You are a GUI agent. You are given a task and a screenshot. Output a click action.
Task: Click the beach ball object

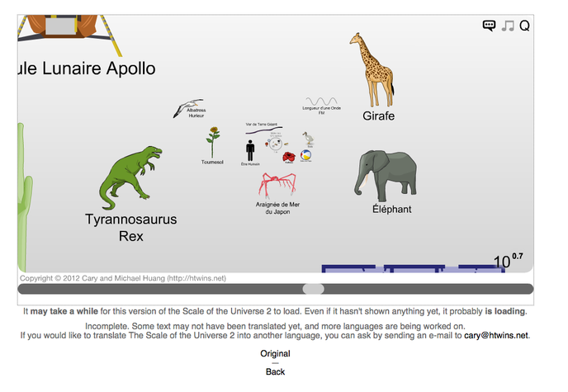click(x=305, y=156)
